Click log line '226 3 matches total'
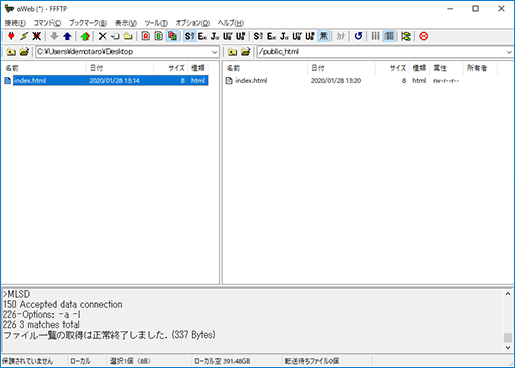Image resolution: width=515 pixels, height=368 pixels. pos(41,324)
